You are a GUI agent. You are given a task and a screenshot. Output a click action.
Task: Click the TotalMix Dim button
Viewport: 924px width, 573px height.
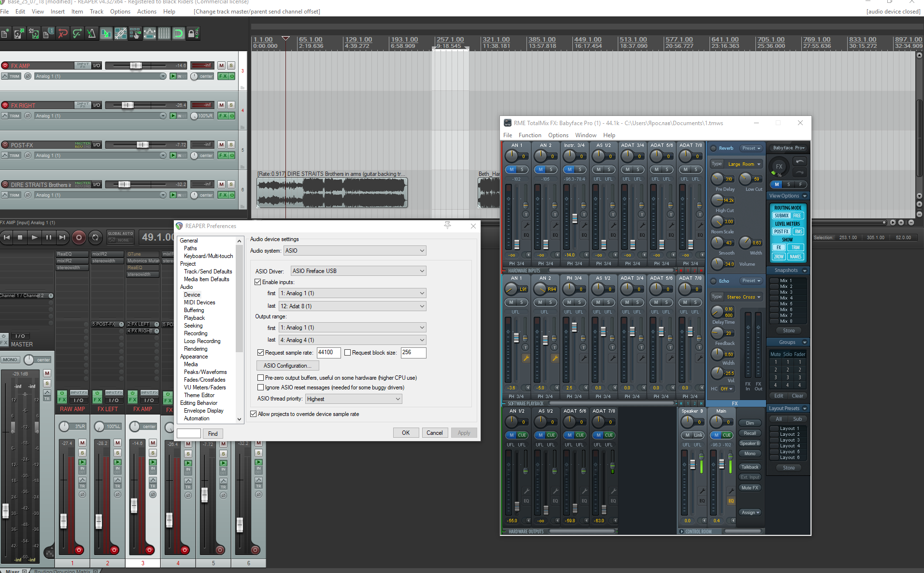pos(750,423)
